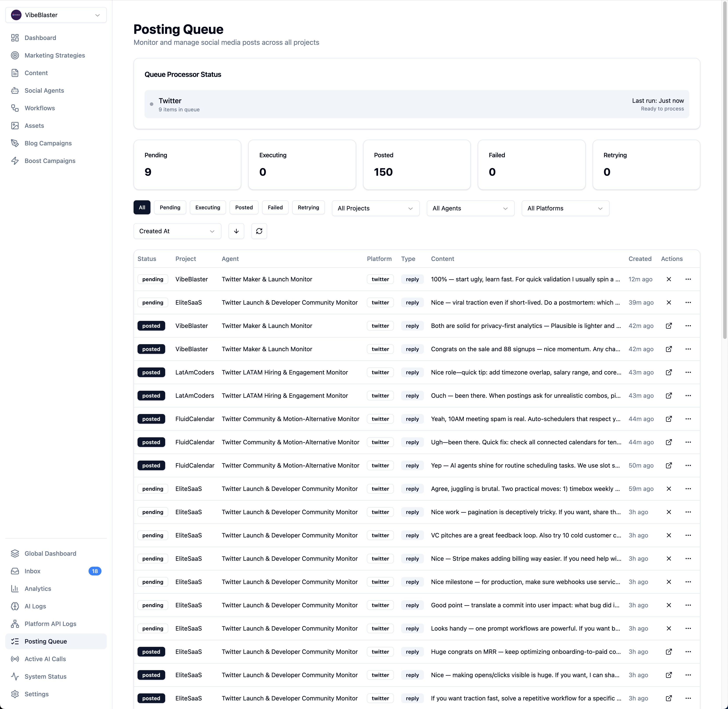This screenshot has height=709, width=728.
Task: Open the Active AI Calls section
Action: tap(45, 659)
